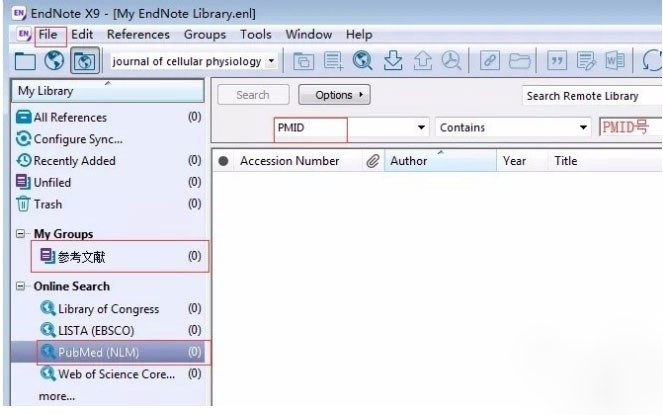Select PubMed (NLM) online search

[109, 352]
